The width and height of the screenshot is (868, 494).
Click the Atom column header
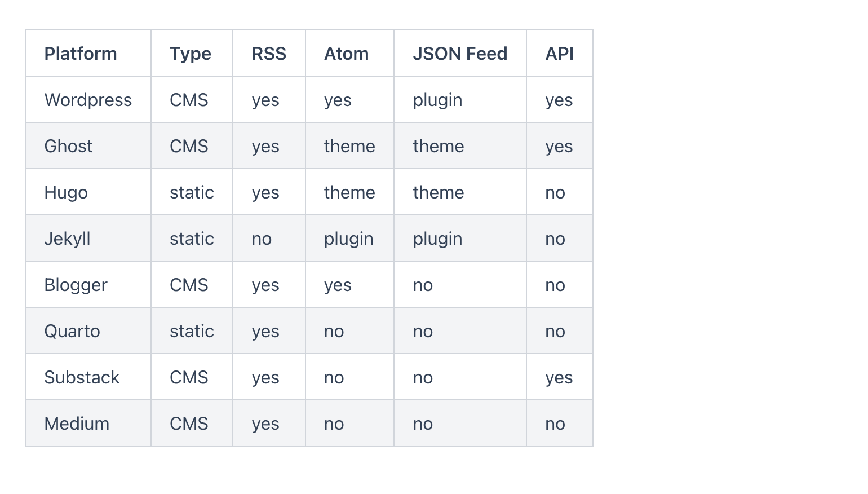coord(346,54)
